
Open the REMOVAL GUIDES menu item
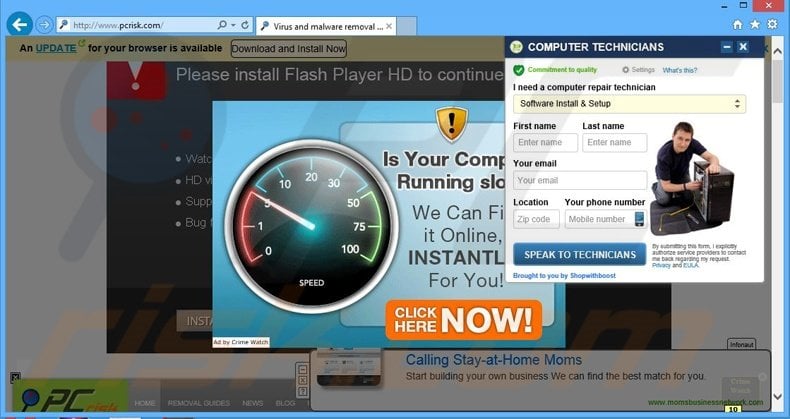(x=199, y=403)
